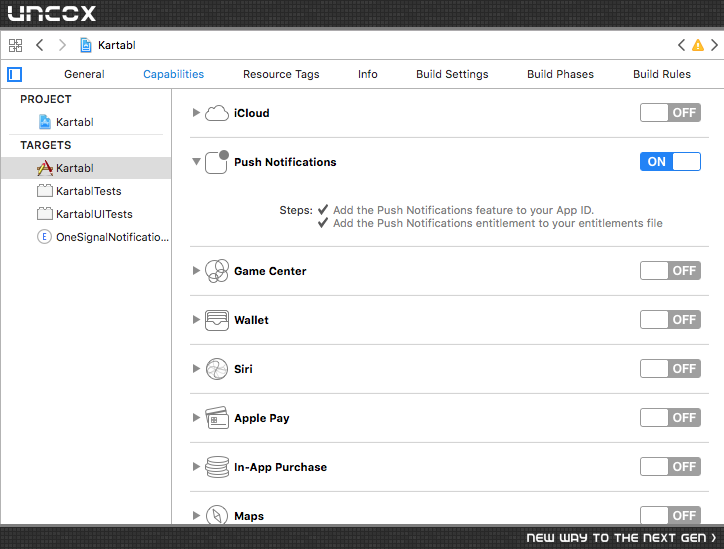Click the Siri sphere icon

217,369
